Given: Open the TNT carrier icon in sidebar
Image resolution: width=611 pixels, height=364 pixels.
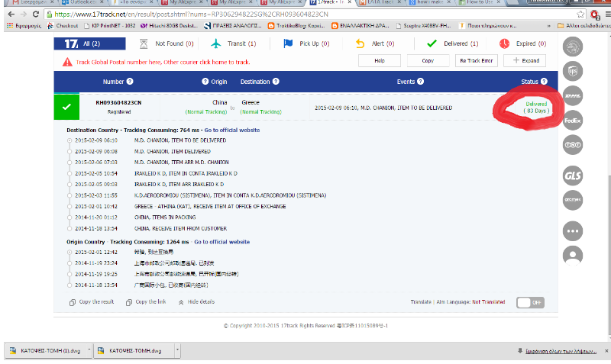Looking at the screenshot, I should [572, 145].
